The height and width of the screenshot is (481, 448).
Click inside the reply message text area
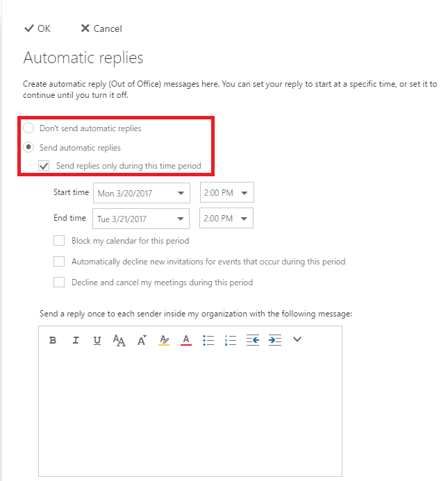(x=190, y=412)
